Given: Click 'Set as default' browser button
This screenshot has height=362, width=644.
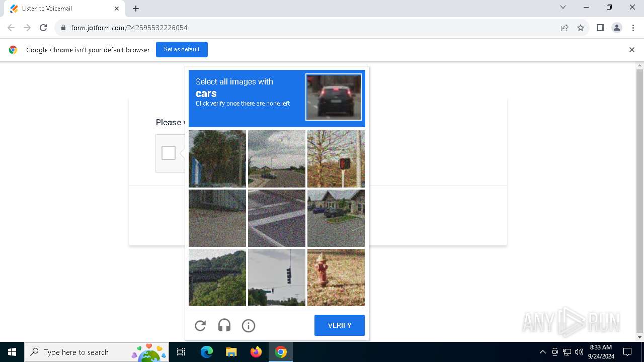Looking at the screenshot, I should point(182,49).
